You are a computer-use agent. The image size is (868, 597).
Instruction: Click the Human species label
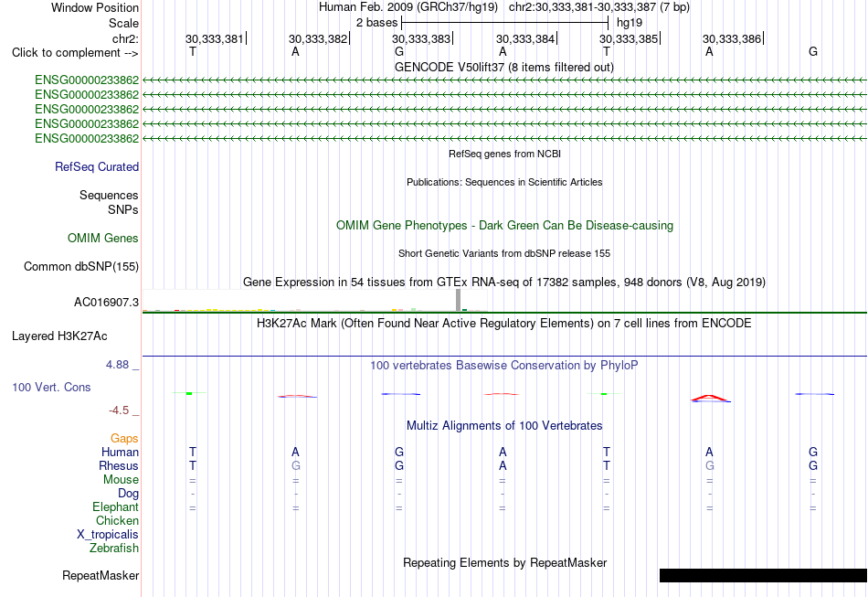pyautogui.click(x=120, y=452)
